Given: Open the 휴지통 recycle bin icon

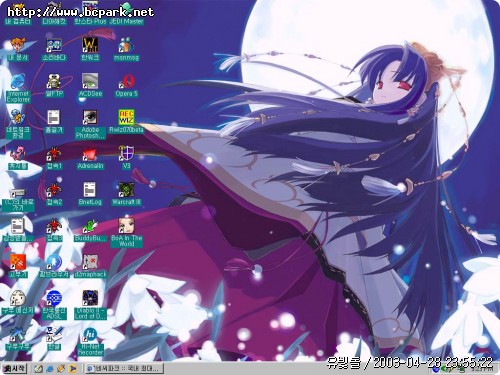Looking at the screenshot, I should coord(18,157).
